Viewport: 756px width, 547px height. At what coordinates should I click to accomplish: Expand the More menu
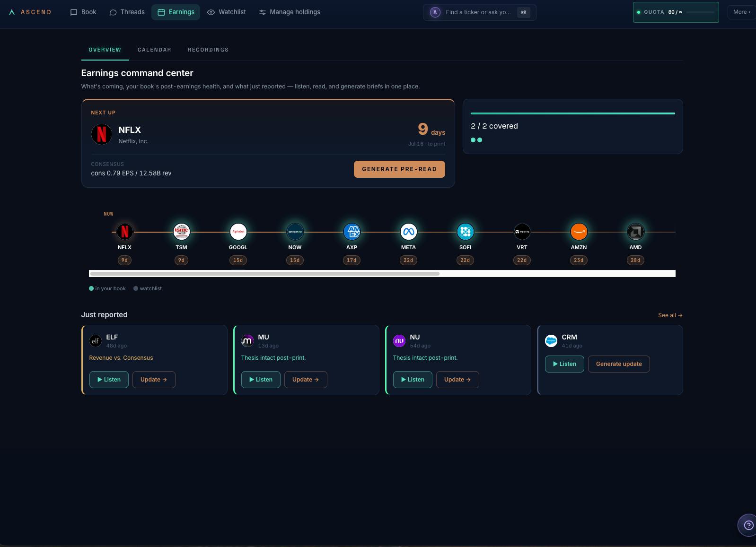(x=741, y=12)
